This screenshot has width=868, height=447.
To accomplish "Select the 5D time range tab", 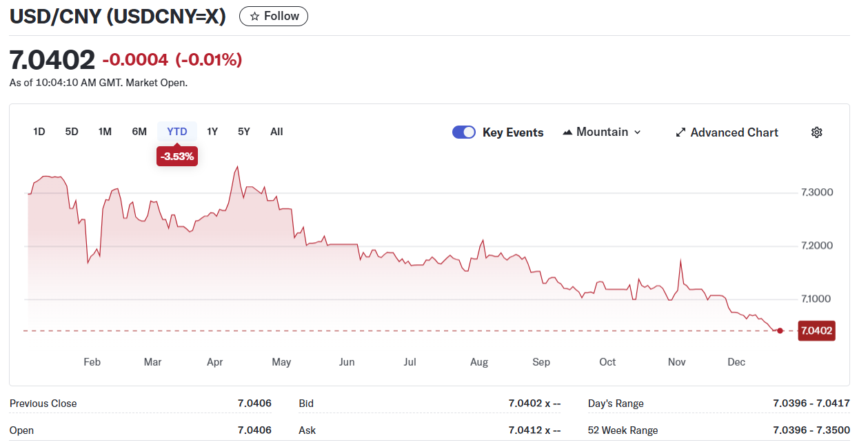I will pos(72,132).
